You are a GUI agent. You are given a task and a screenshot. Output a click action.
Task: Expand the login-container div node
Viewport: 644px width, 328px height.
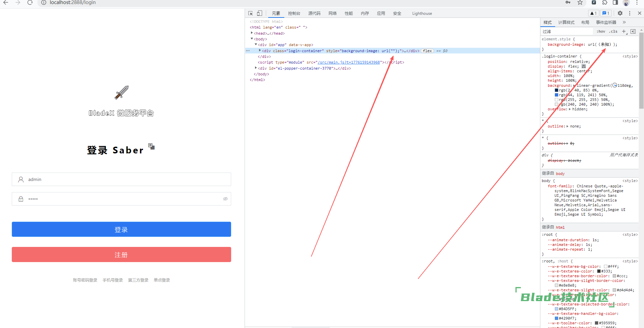pos(260,50)
